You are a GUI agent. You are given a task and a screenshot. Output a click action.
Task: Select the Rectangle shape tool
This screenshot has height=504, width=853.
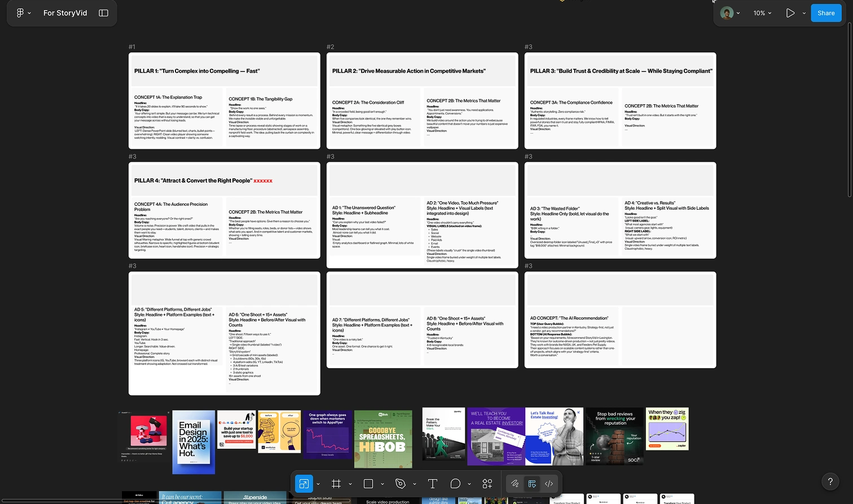(x=368, y=483)
